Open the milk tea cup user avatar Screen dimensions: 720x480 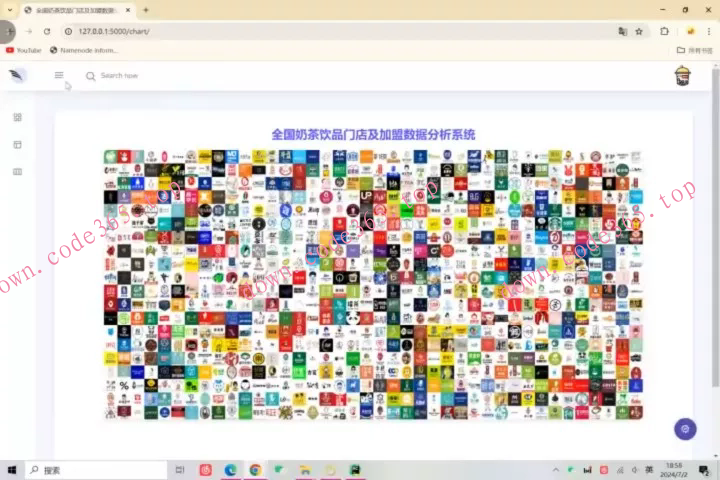coord(682,76)
